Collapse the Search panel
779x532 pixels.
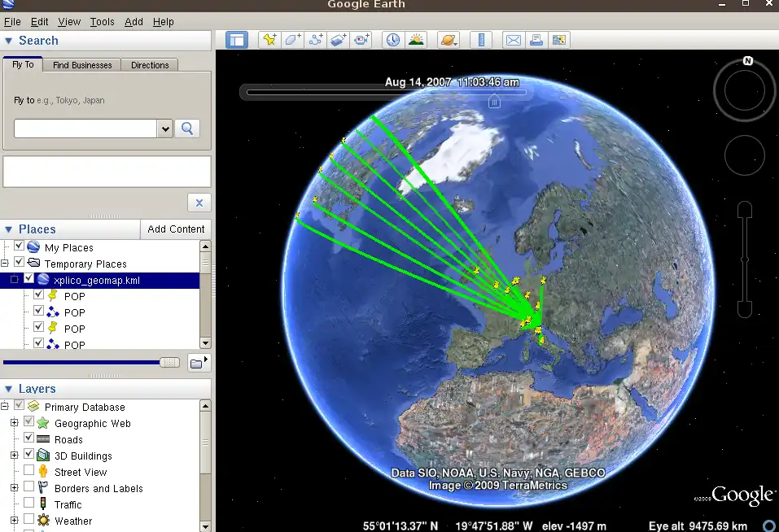pyautogui.click(x=8, y=41)
